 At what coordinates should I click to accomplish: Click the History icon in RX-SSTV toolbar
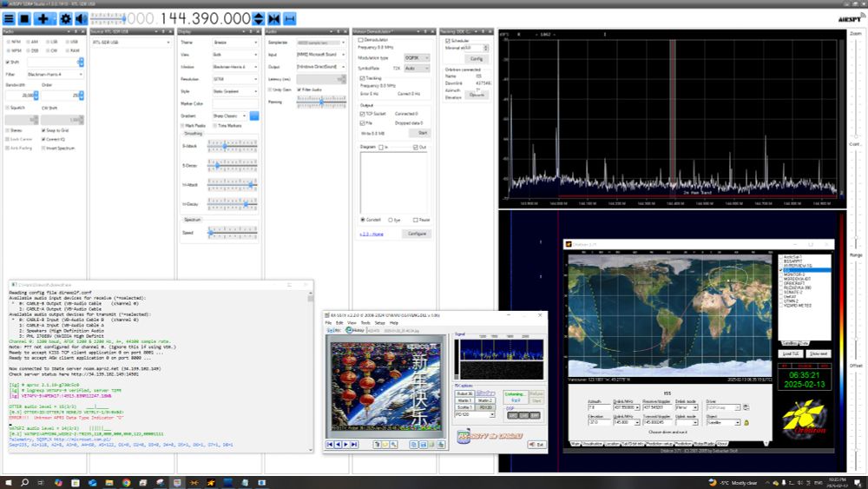click(x=355, y=330)
